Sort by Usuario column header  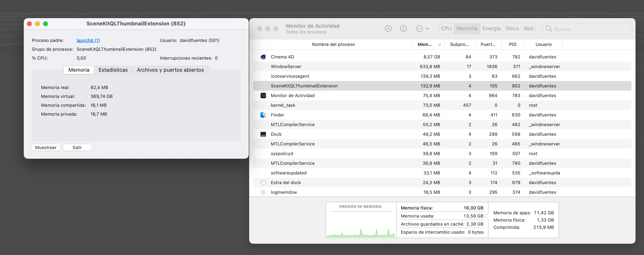click(544, 44)
